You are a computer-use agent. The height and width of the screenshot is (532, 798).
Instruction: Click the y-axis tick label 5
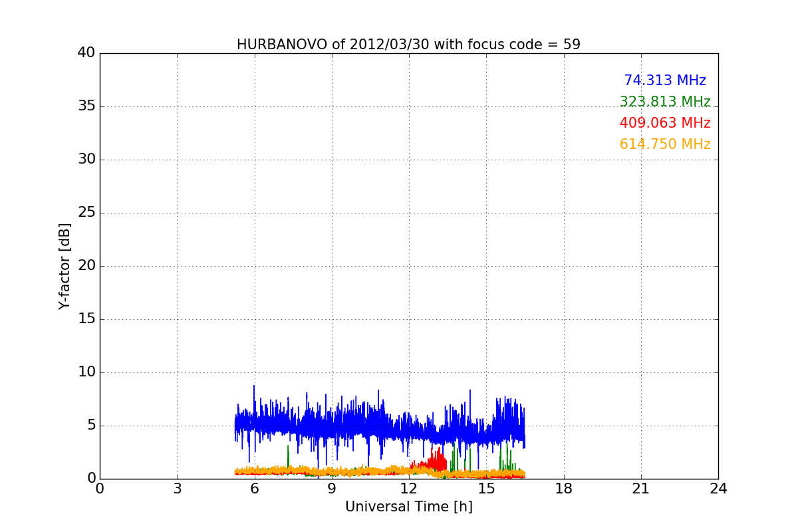[x=90, y=425]
